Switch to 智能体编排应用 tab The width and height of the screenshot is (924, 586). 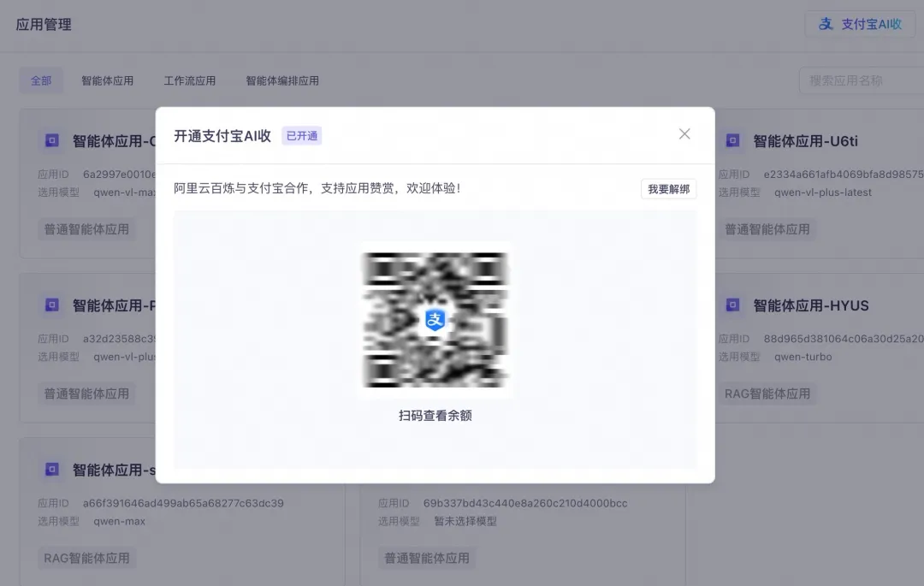pyautogui.click(x=282, y=80)
